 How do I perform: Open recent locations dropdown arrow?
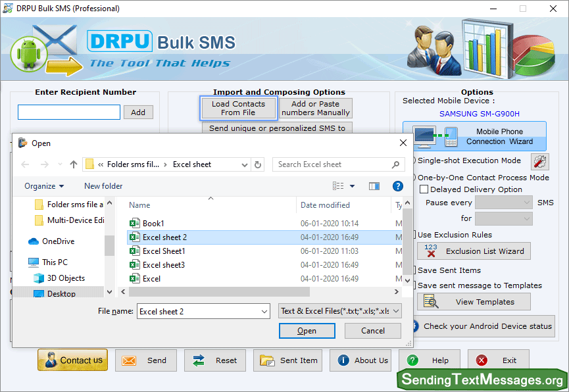[x=60, y=165]
